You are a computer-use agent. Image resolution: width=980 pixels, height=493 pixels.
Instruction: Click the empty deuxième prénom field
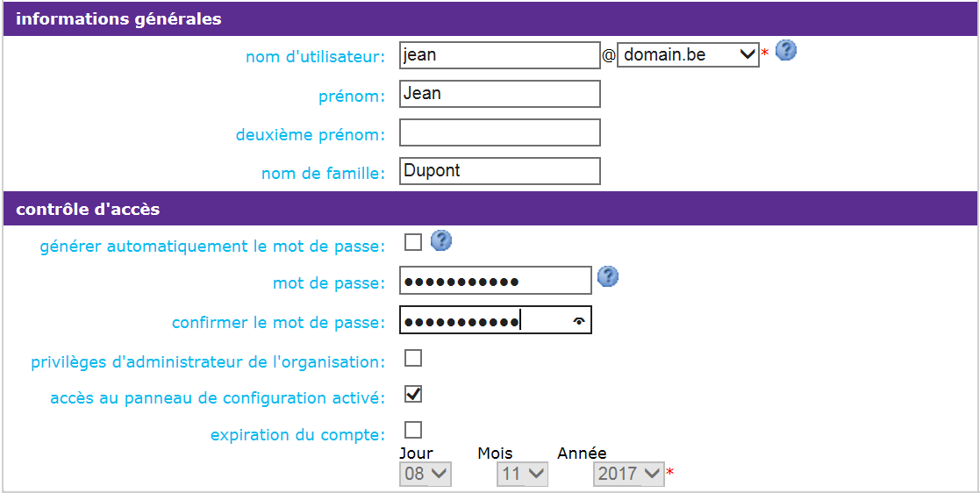click(x=499, y=132)
